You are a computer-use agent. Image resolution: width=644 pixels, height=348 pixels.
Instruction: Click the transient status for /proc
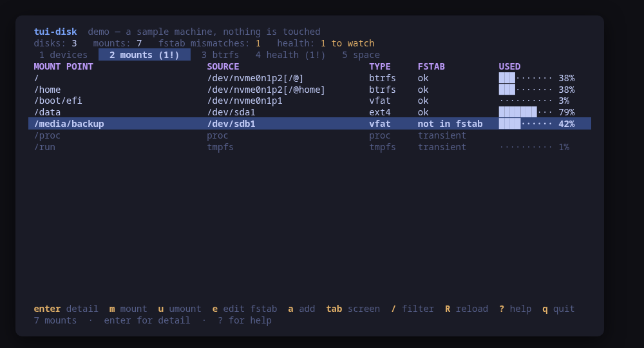(442, 135)
